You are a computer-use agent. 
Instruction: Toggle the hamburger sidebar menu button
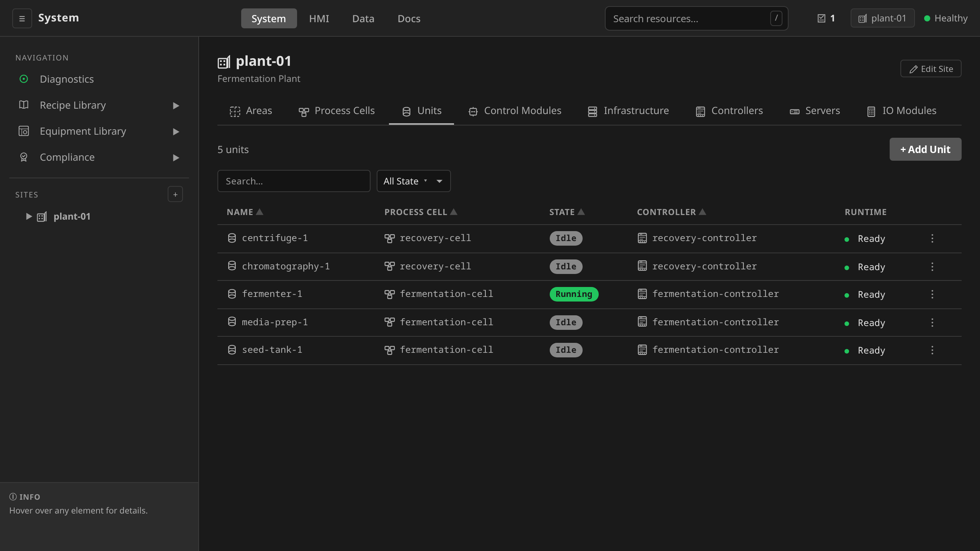22,18
